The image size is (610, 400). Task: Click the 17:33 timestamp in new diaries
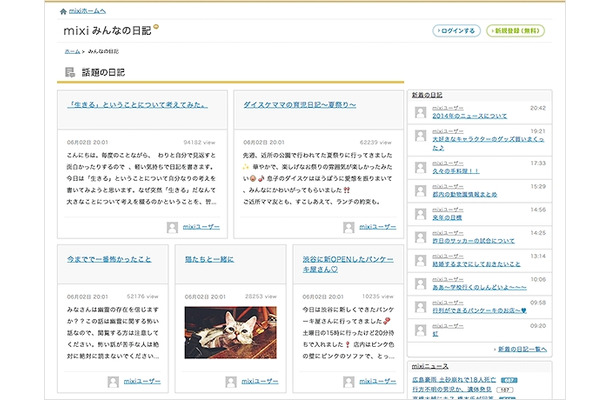[x=538, y=163]
